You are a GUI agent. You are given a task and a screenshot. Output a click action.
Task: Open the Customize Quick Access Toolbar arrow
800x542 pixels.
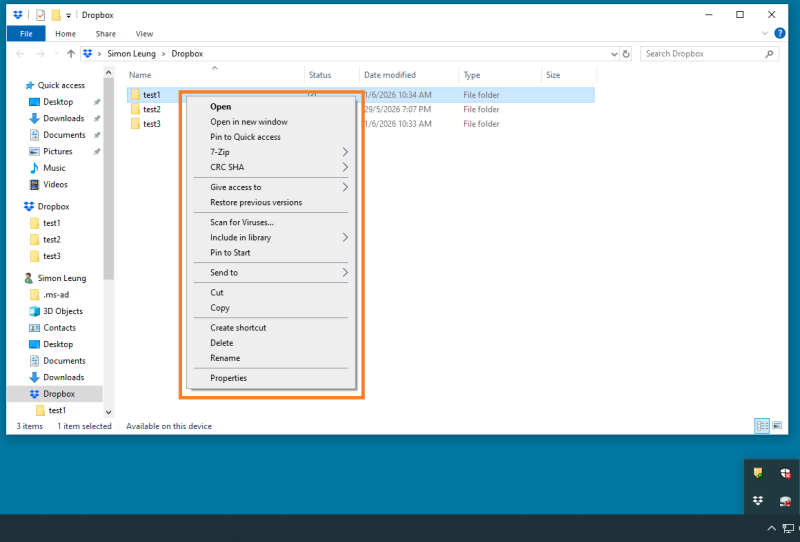tap(68, 15)
